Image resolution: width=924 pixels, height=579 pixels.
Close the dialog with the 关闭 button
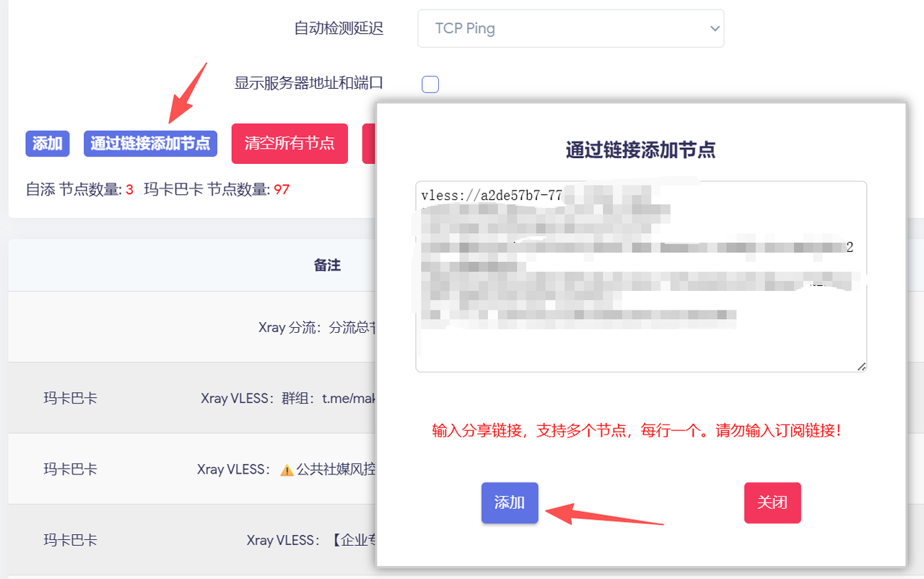(x=772, y=502)
